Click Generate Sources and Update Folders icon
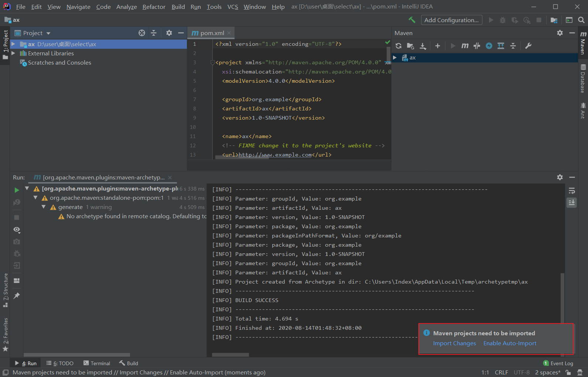Image resolution: width=588 pixels, height=377 pixels. [x=410, y=46]
